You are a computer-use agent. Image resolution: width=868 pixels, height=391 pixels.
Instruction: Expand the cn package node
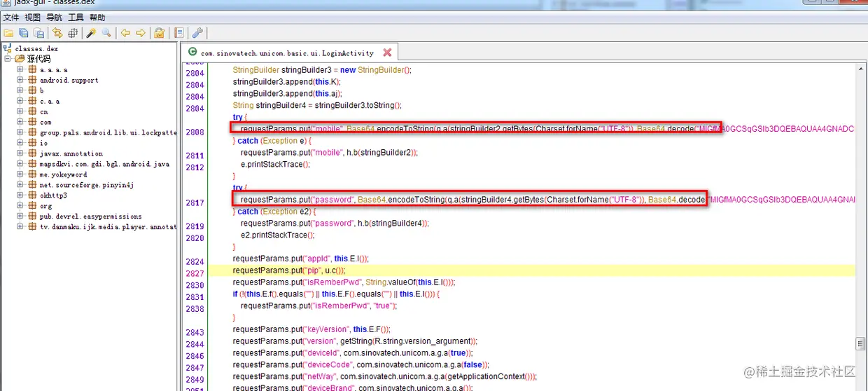click(20, 111)
